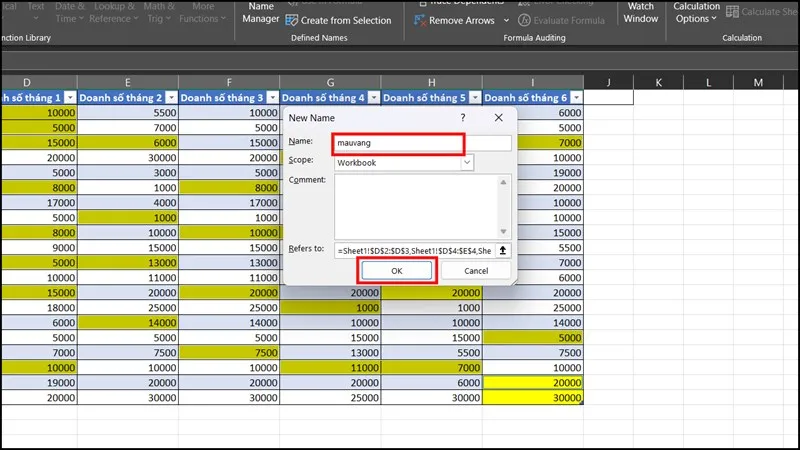Open filter dropdown for Doanh số tháng 2

(x=170, y=97)
